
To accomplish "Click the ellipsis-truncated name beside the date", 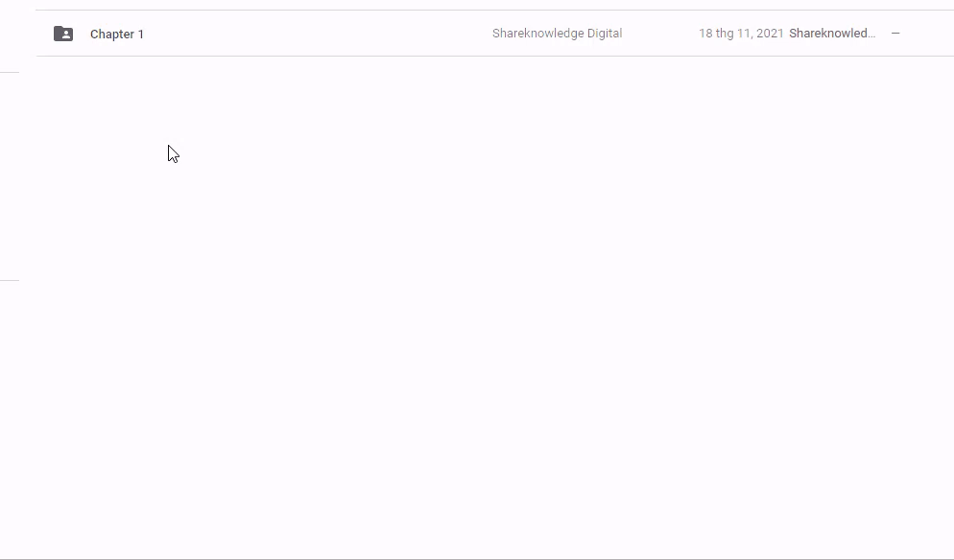I will tap(831, 34).
